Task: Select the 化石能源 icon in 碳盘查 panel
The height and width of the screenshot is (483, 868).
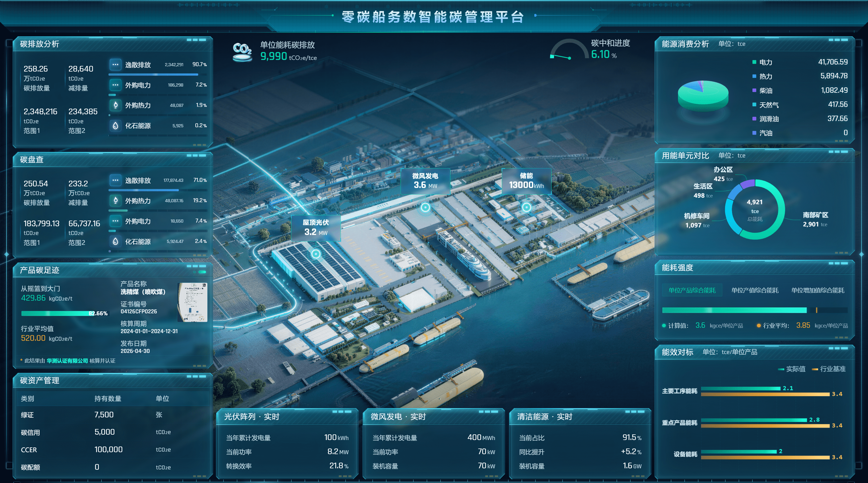Action: [115, 241]
